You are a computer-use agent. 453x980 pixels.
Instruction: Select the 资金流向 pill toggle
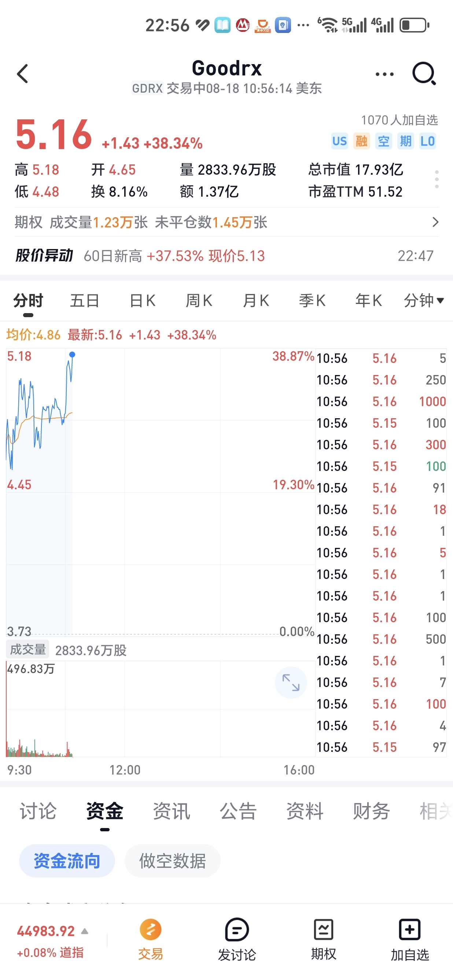coord(67,861)
